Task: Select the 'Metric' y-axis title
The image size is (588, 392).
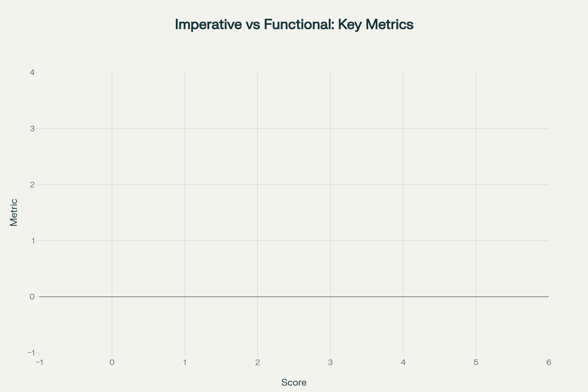Action: 14,212
